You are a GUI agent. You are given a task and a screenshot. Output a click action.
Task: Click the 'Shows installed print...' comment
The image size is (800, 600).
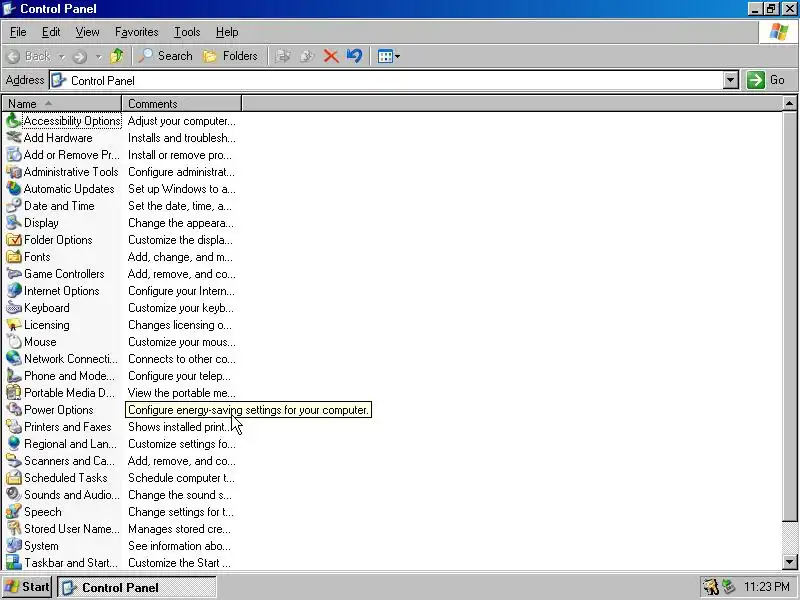point(179,427)
